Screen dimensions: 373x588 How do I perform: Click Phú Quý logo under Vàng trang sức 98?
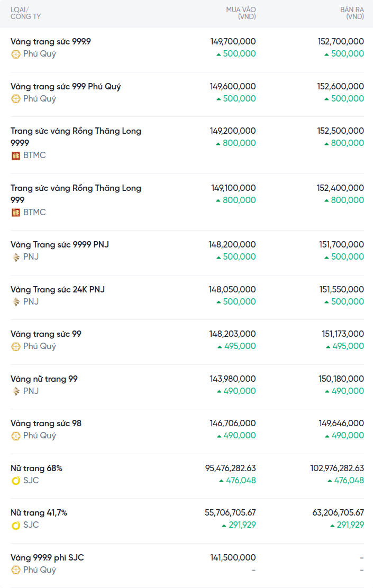16,436
